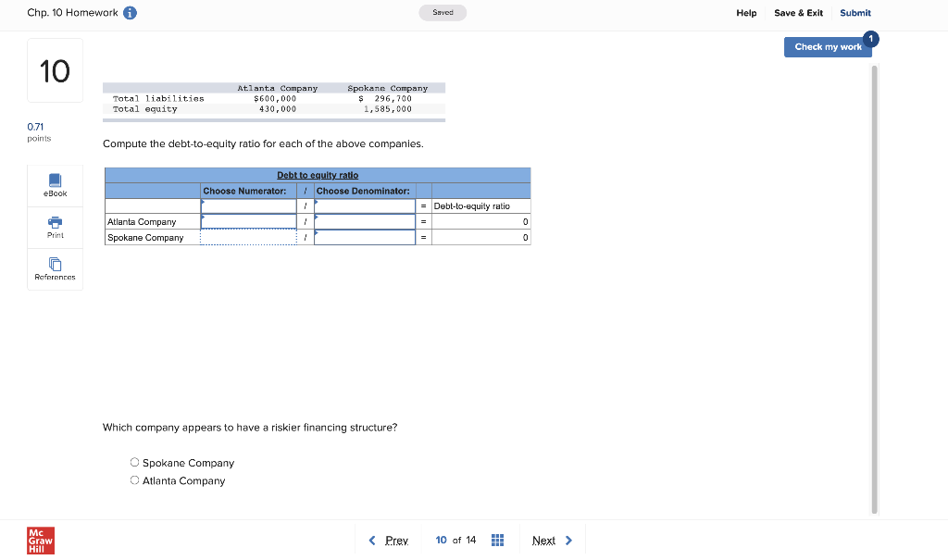
Task: Open the eBook resource panel
Action: 55,185
